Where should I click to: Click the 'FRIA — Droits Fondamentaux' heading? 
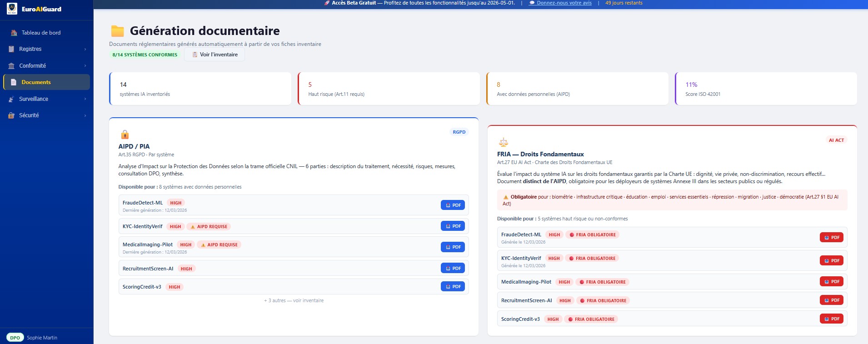(x=540, y=155)
